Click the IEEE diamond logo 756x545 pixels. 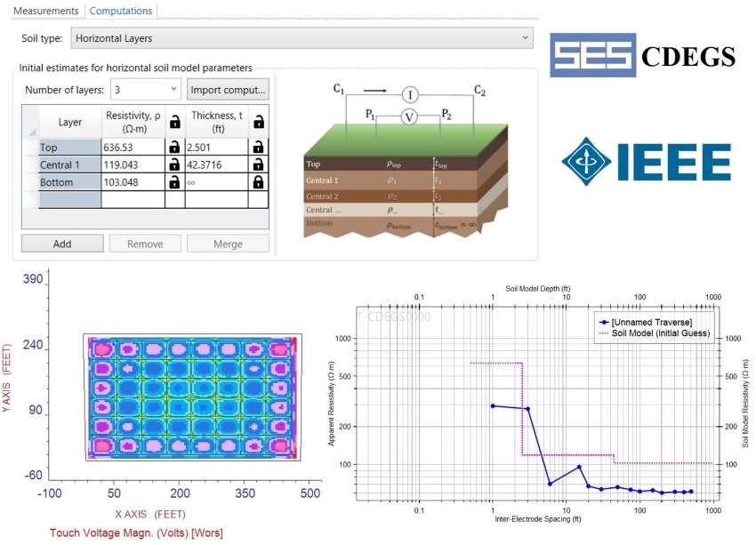(x=586, y=162)
